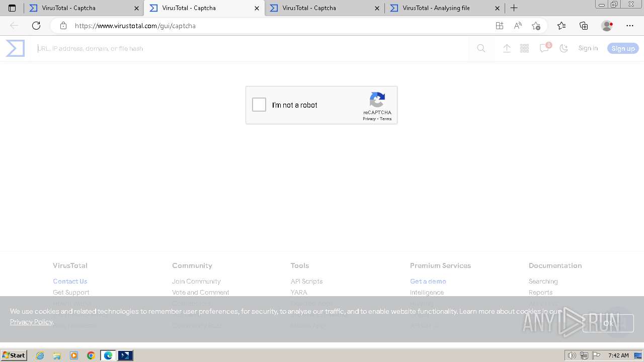This screenshot has height=362, width=644.
Task: Launch Internet Explorer from taskbar
Action: 40,355
